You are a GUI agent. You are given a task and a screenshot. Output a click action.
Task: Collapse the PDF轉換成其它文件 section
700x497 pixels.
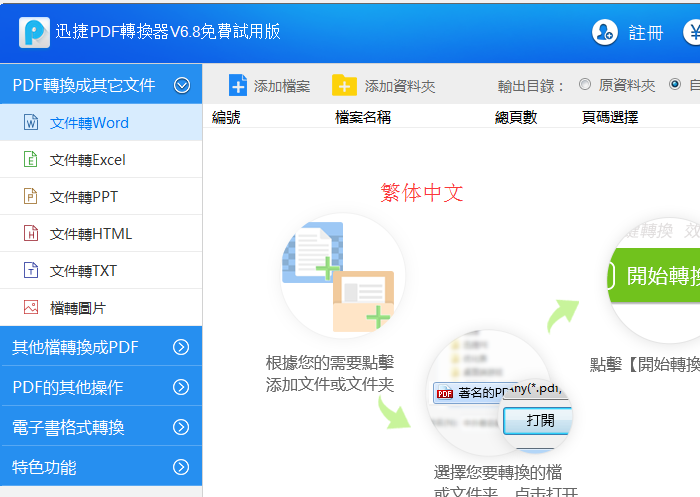[x=182, y=85]
